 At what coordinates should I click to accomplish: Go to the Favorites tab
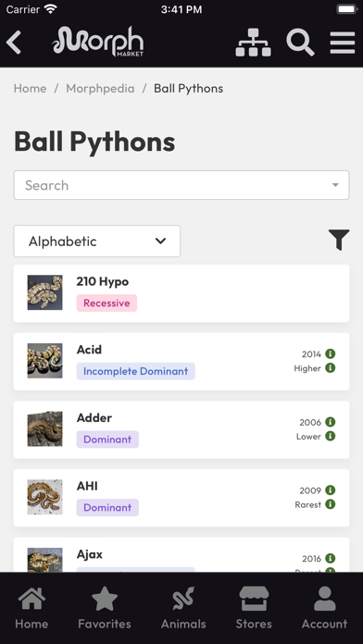coord(105,608)
